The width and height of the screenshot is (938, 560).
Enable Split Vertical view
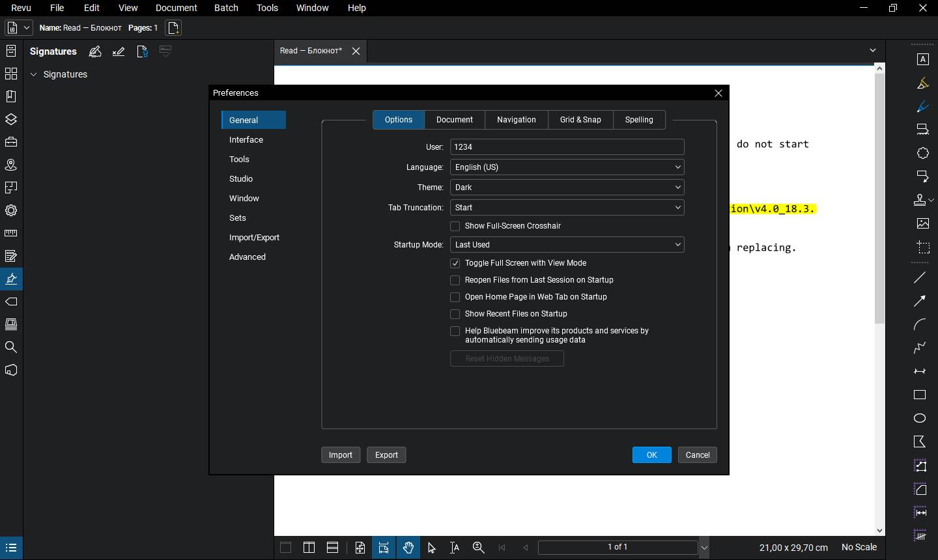(309, 548)
